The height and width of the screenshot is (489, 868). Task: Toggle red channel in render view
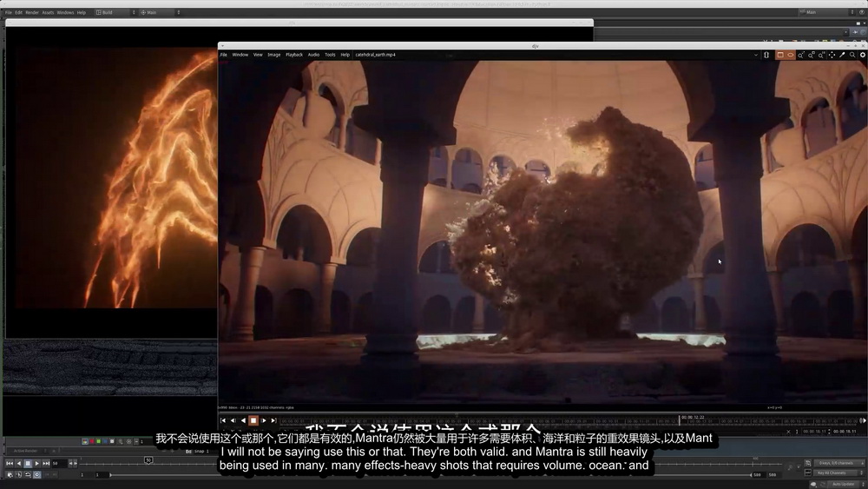pos(92,441)
